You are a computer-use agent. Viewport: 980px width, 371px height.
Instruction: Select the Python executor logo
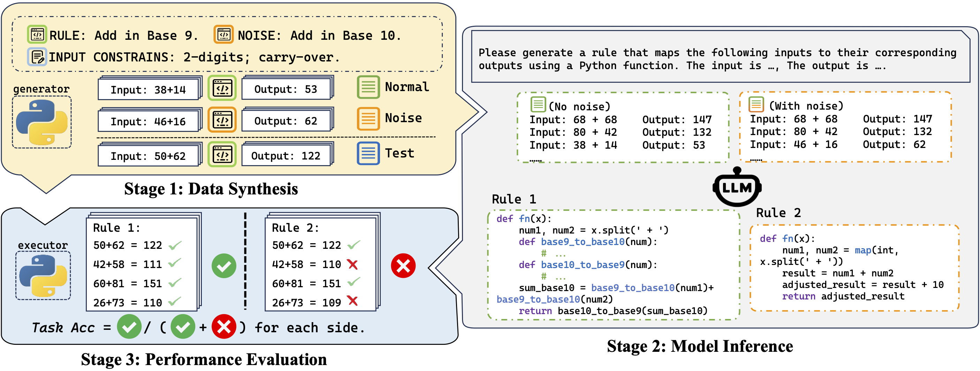pyautogui.click(x=43, y=275)
